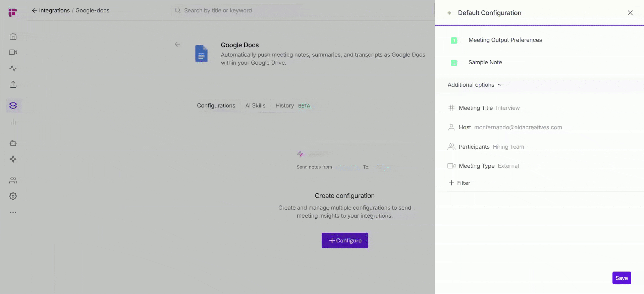
Task: Open the Settings gear icon
Action: click(13, 196)
